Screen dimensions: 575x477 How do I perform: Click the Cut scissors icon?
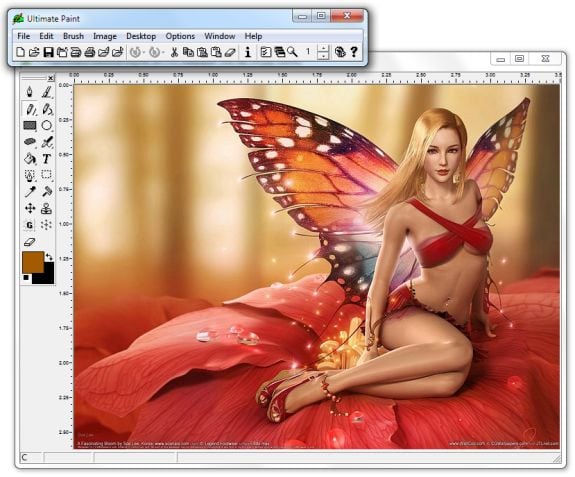[174, 52]
